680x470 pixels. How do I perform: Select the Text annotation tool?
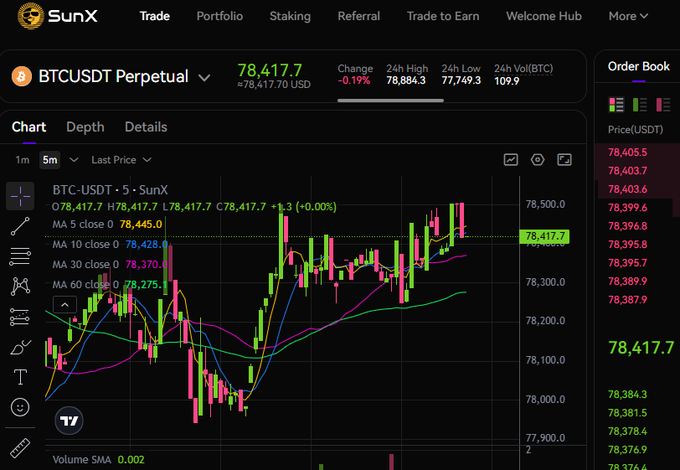click(20, 377)
